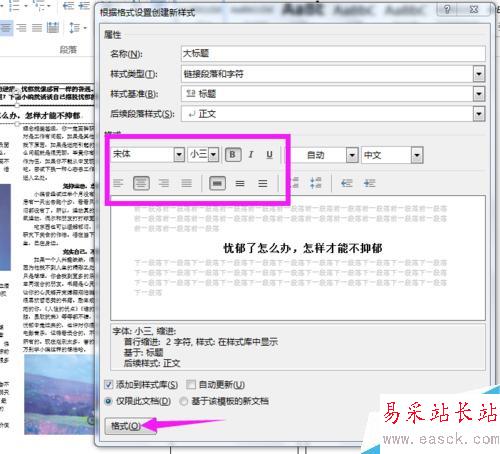Open the 样式基准 dropdown arrow
This screenshot has height=454, width=500.
pos(479,94)
